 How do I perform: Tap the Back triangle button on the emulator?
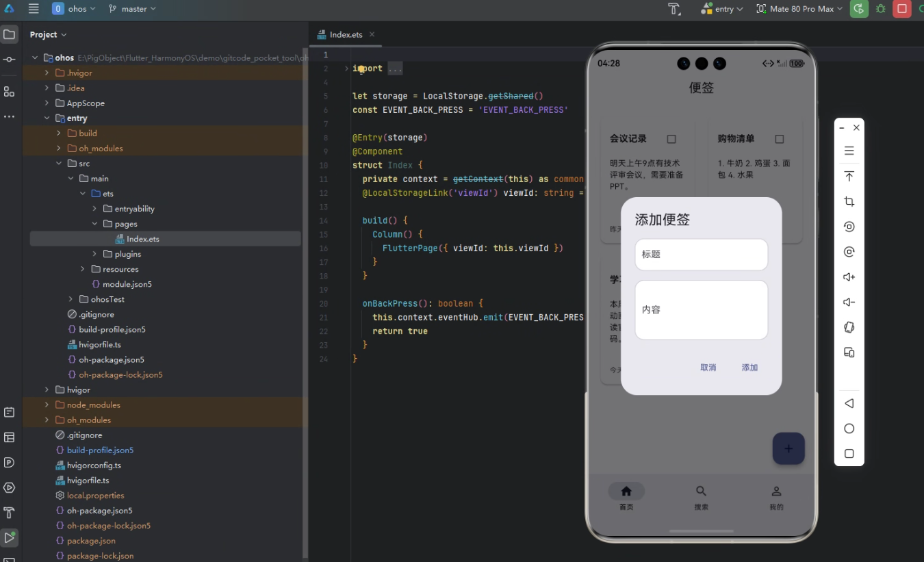pyautogui.click(x=849, y=403)
